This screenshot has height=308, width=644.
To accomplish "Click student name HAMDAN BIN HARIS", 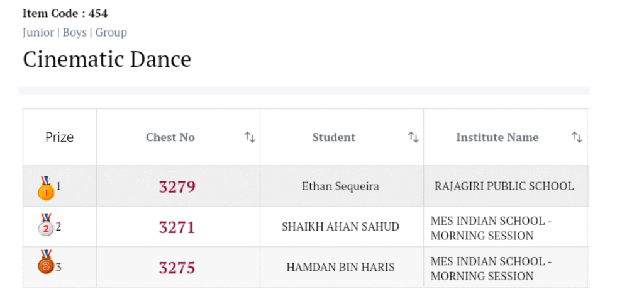I will coord(340,267).
